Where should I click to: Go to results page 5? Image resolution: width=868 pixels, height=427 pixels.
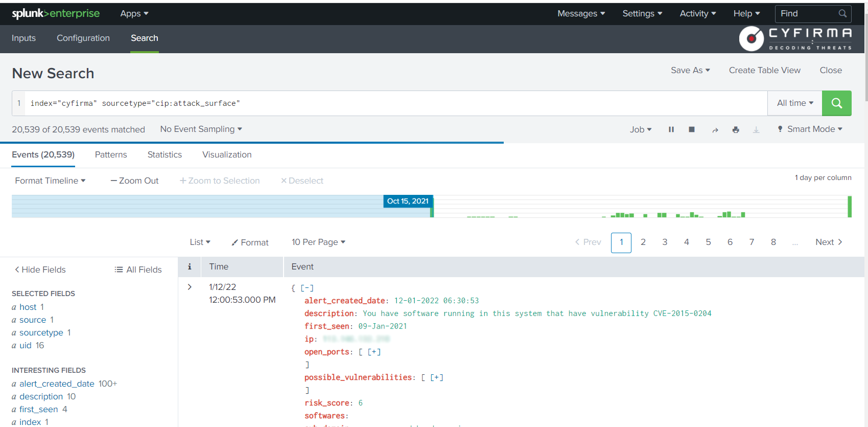708,242
